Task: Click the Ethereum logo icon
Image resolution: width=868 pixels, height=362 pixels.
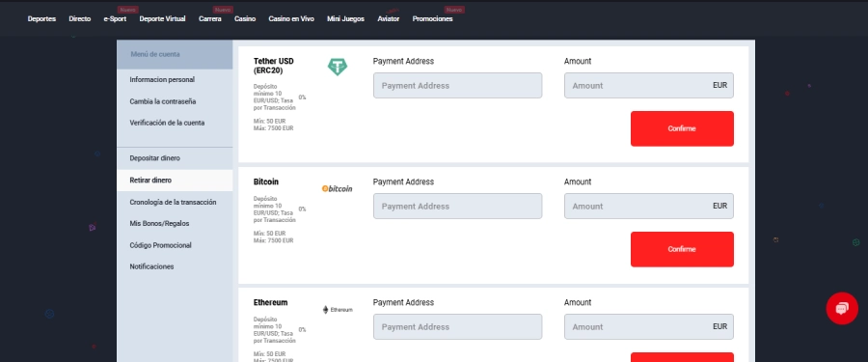Action: 338,309
